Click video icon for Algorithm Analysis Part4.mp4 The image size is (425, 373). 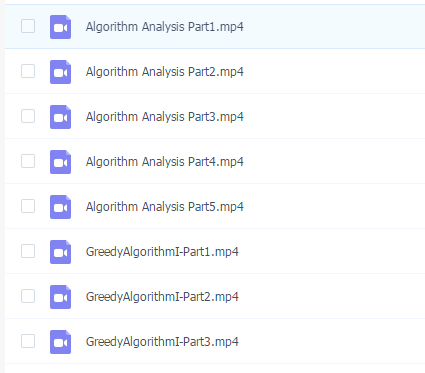click(60, 162)
